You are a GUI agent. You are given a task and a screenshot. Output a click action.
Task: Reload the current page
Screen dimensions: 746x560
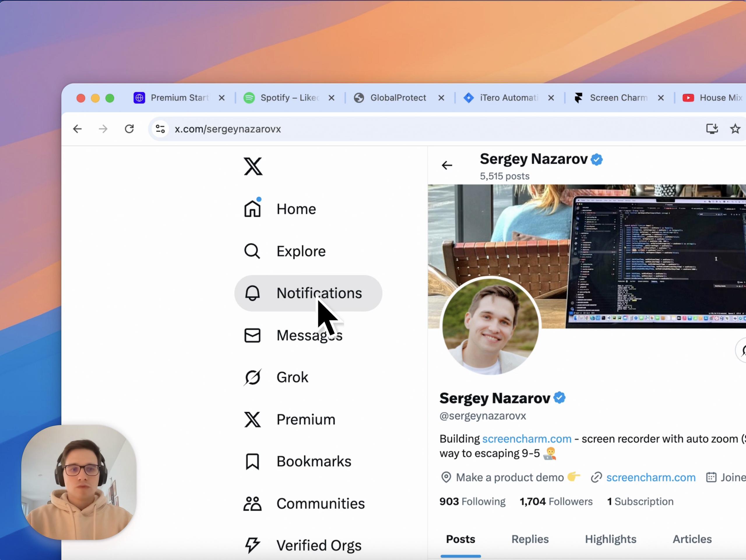129,129
